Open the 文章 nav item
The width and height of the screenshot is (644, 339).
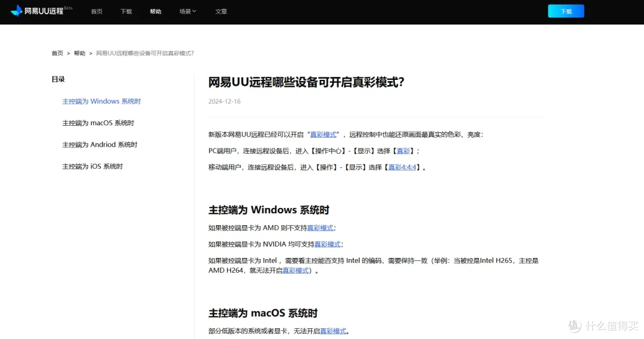pyautogui.click(x=221, y=11)
